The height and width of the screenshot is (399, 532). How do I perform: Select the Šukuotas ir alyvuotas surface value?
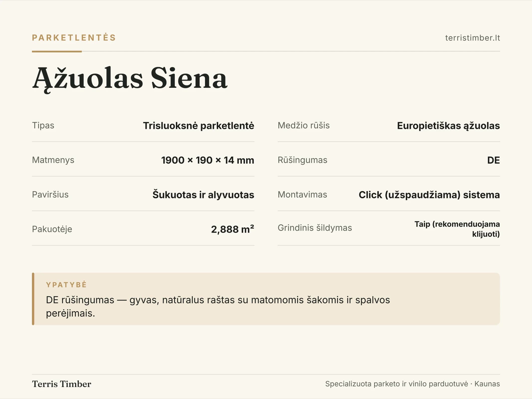pyautogui.click(x=203, y=195)
